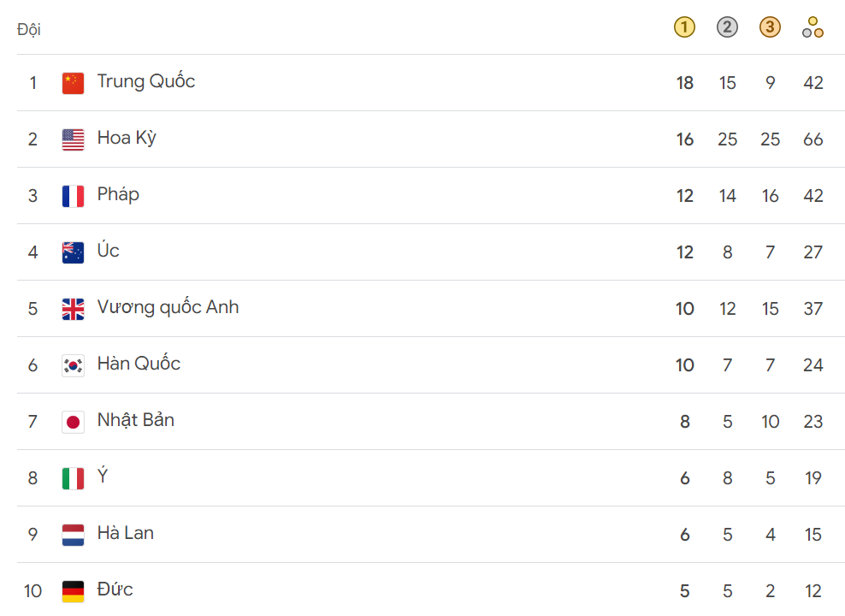Click the Australia flag icon
Viewport: 845px width, 616px height.
[x=73, y=252]
